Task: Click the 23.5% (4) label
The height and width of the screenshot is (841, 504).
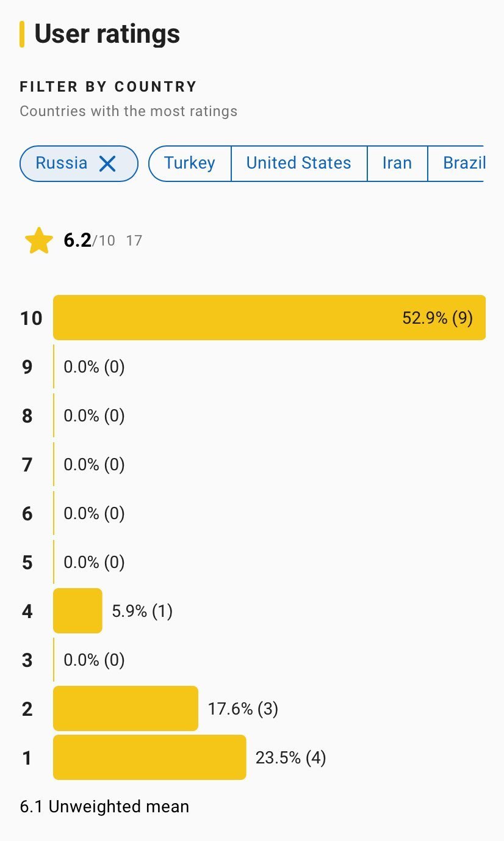Action: point(290,758)
